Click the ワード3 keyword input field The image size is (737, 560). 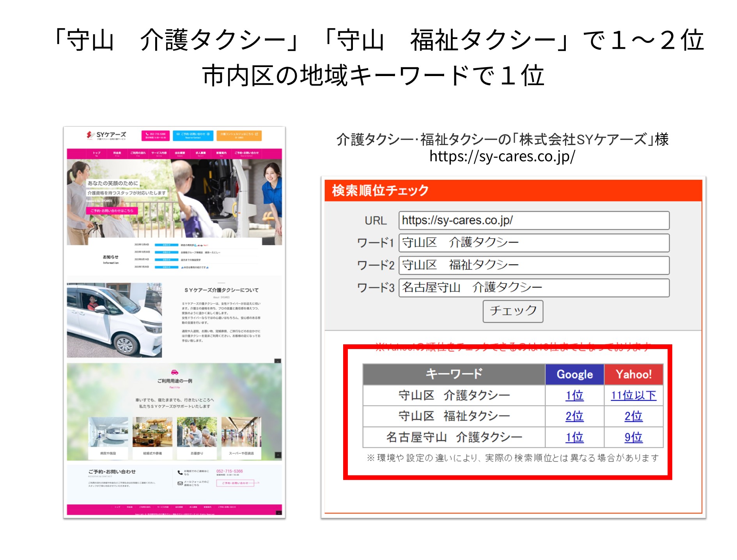[x=533, y=288]
